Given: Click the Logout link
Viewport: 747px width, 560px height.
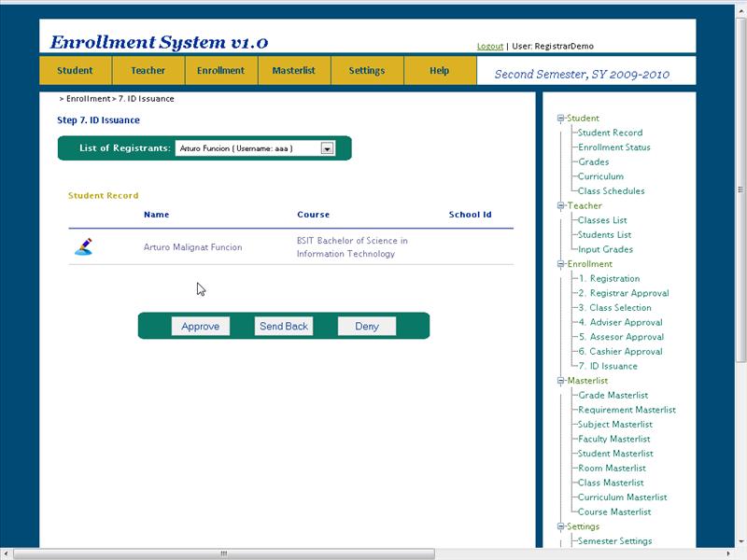Looking at the screenshot, I should coord(489,46).
